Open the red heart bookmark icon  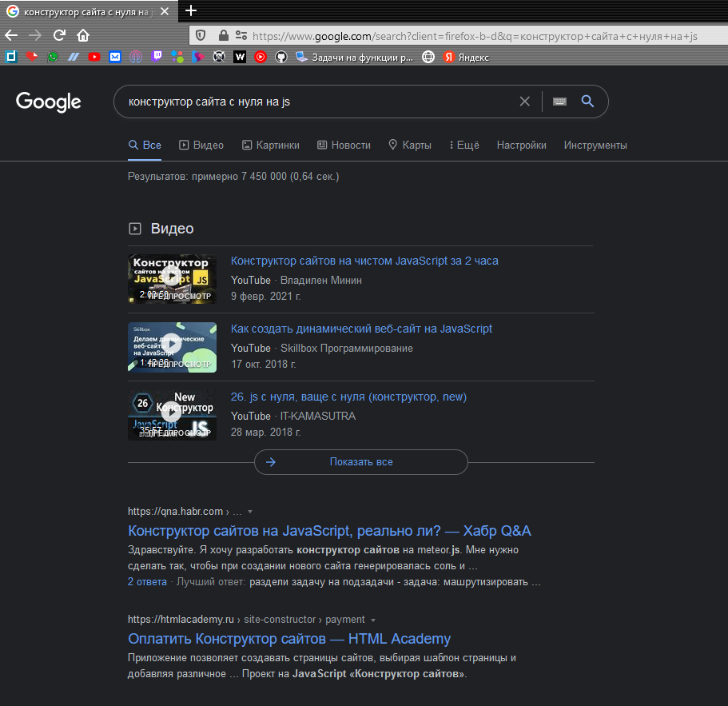pyautogui.click(x=32, y=57)
